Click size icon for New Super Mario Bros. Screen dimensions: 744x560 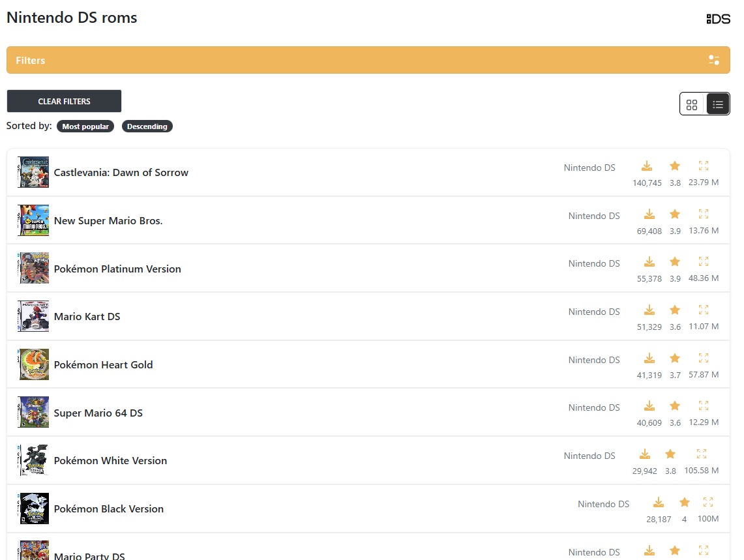click(x=703, y=214)
